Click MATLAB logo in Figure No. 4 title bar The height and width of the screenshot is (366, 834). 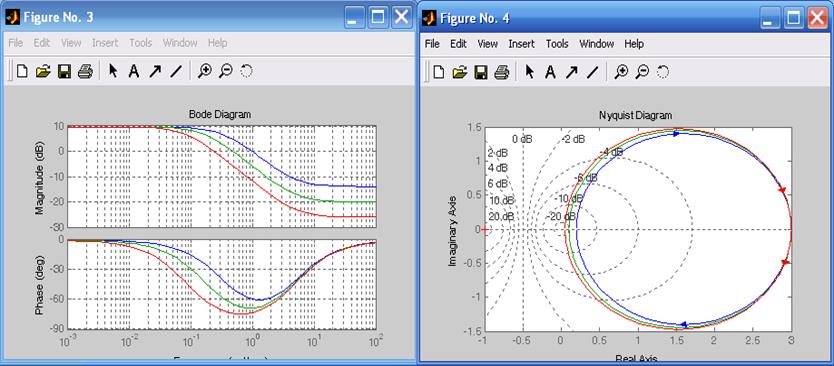tap(429, 19)
